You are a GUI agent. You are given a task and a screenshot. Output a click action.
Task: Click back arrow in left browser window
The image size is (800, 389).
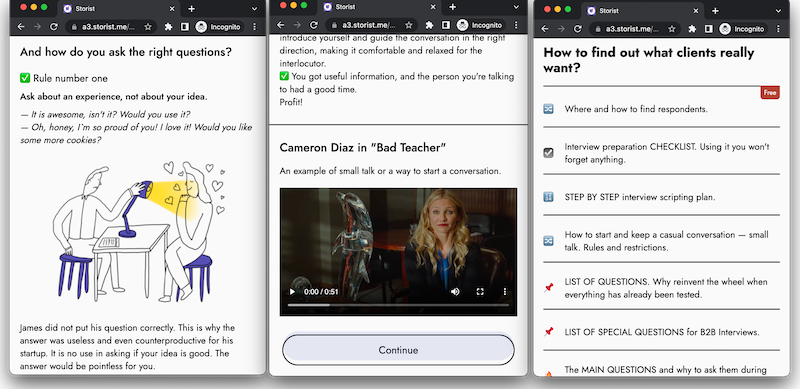click(x=21, y=27)
